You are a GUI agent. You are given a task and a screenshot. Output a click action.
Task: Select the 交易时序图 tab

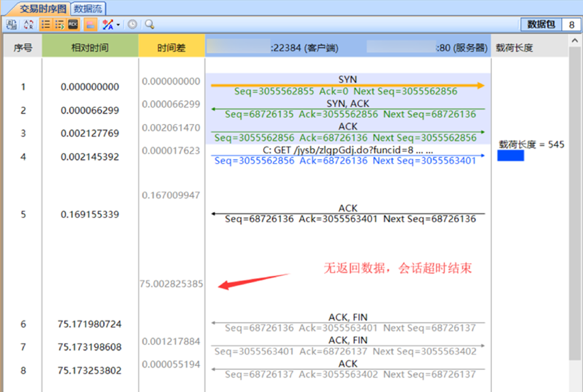42,7
